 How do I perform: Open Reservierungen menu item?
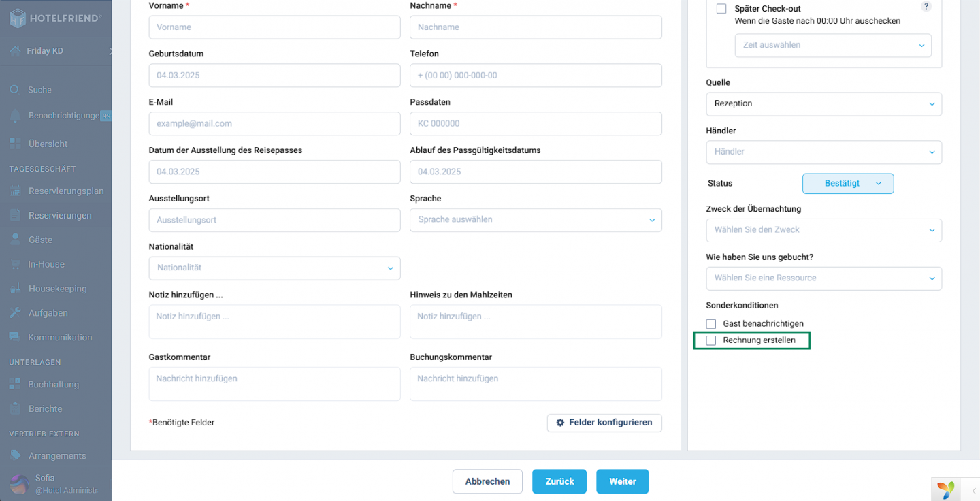[x=60, y=216]
